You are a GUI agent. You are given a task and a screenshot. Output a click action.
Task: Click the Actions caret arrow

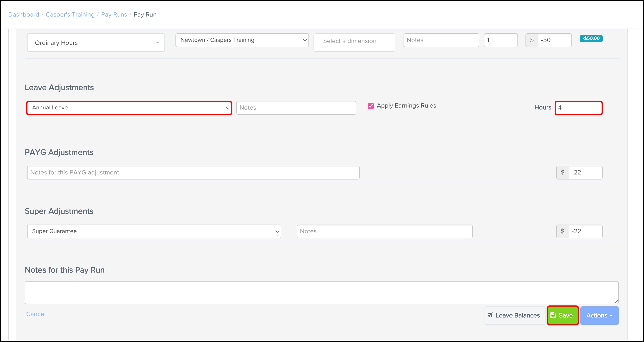coord(611,316)
